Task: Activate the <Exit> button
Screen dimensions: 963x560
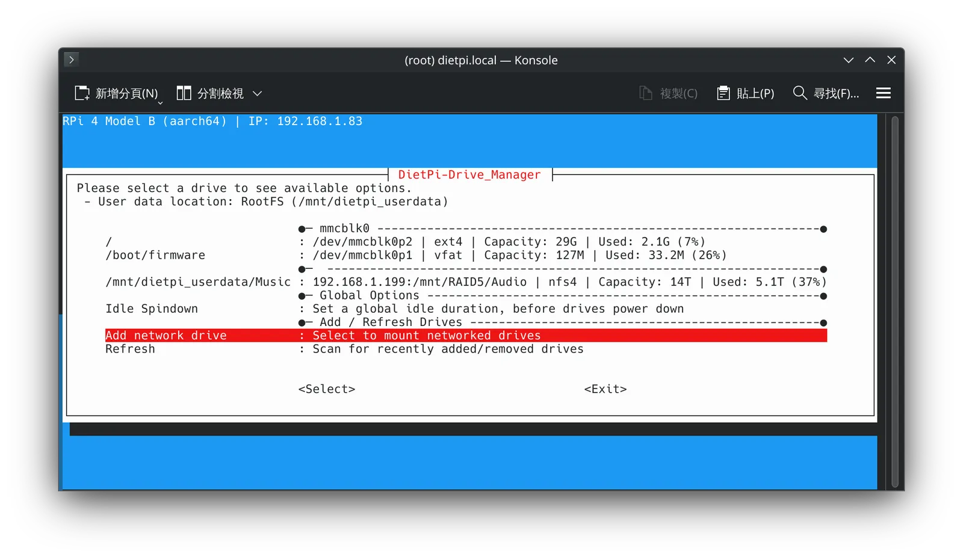Action: [x=605, y=389]
